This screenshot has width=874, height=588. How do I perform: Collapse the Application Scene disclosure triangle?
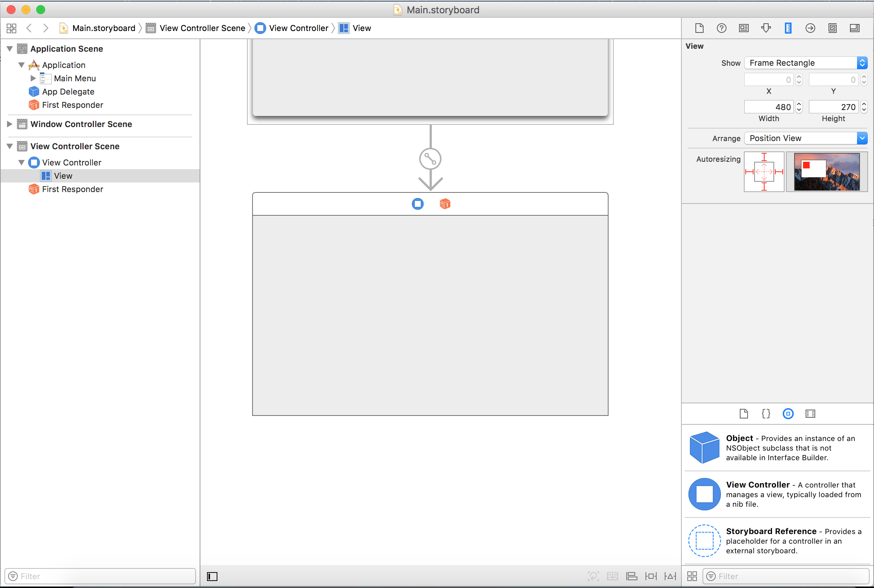(10, 49)
